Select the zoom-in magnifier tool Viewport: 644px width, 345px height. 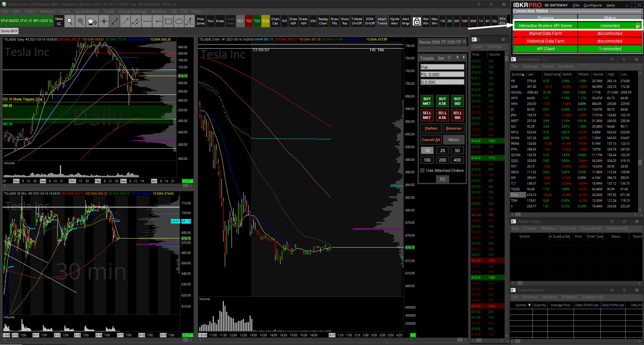click(70, 21)
